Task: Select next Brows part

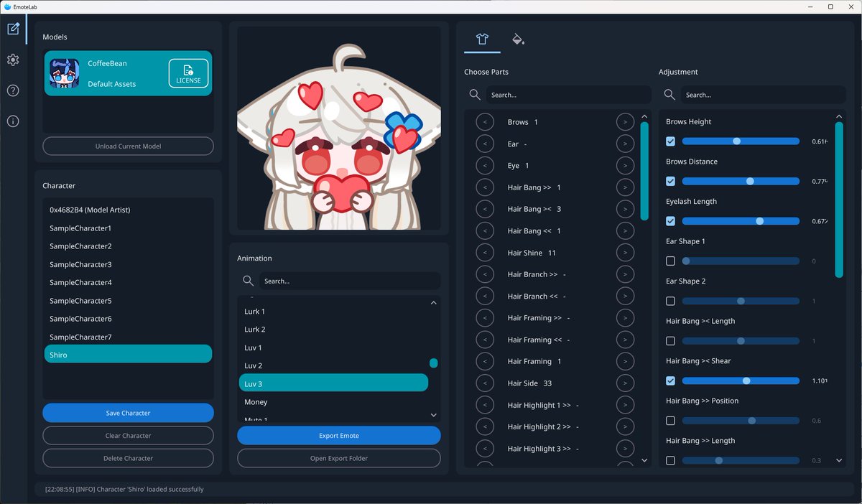Action: point(625,122)
